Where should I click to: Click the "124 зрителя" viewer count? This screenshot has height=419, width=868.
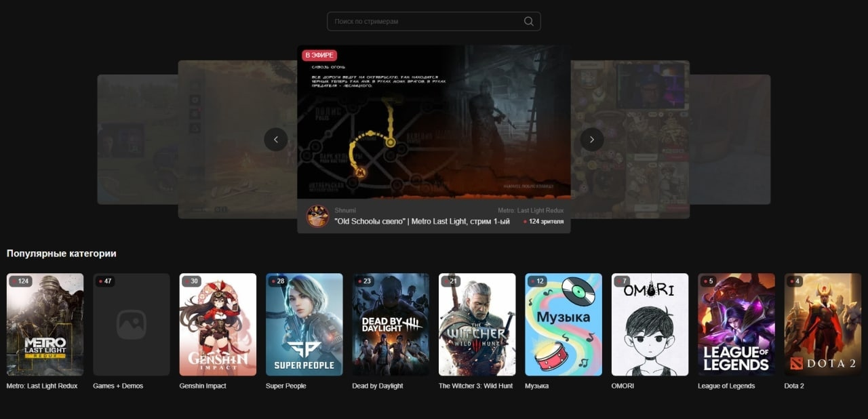click(x=543, y=222)
